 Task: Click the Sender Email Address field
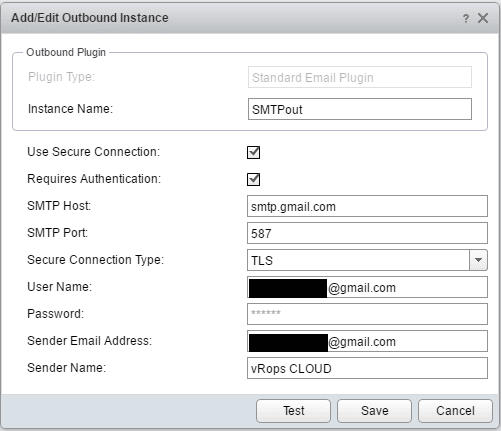point(367,341)
